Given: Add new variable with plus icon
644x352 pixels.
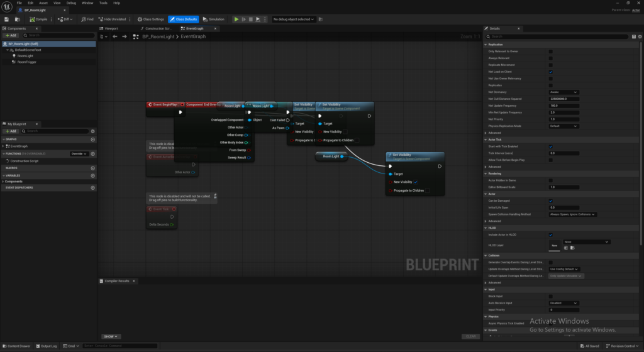Looking at the screenshot, I should click(x=93, y=175).
